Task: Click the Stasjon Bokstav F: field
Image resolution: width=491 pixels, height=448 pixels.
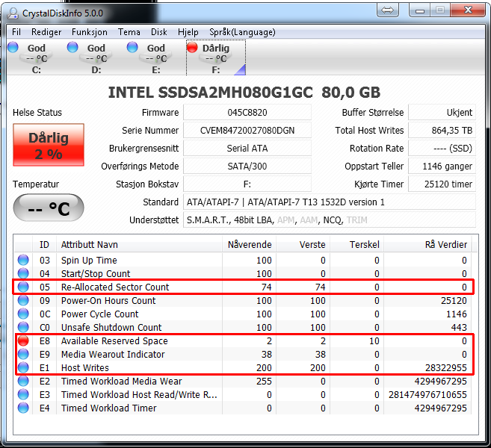Action: 247,184
